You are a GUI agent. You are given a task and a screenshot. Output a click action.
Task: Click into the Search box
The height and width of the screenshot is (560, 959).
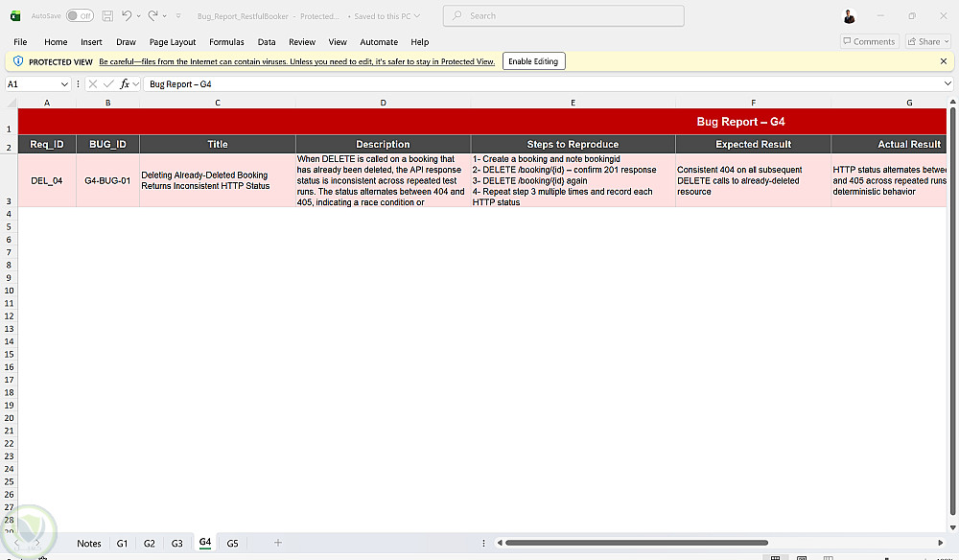pyautogui.click(x=563, y=16)
